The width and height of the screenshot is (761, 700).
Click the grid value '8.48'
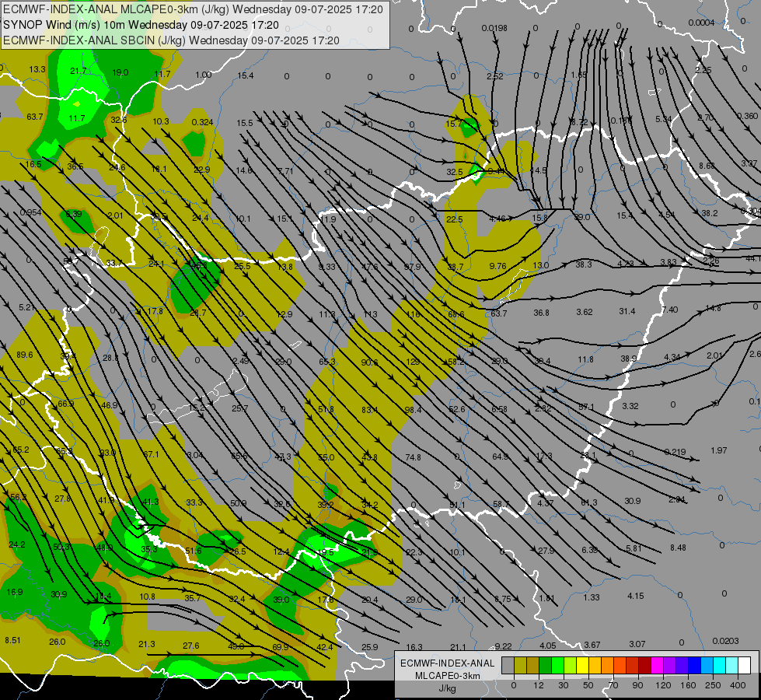coord(678,548)
